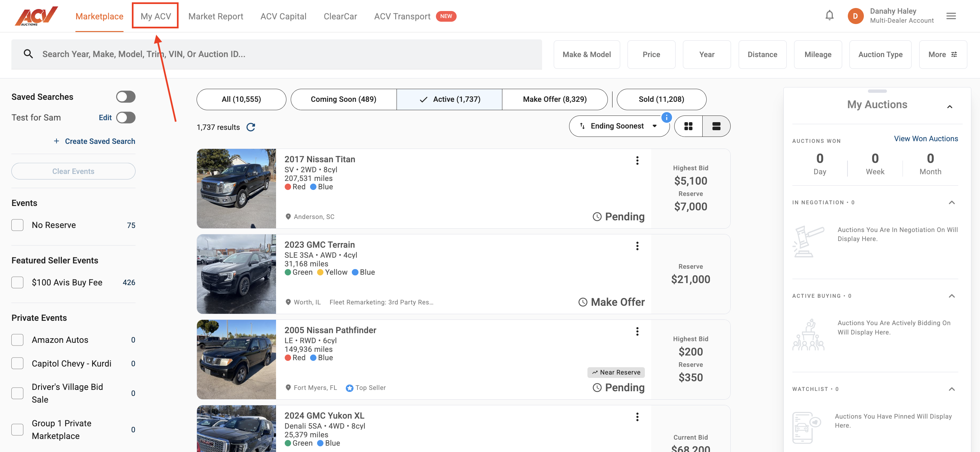Open the Ending Soonest sort dropdown
Screen dimensions: 980x452
tap(619, 126)
